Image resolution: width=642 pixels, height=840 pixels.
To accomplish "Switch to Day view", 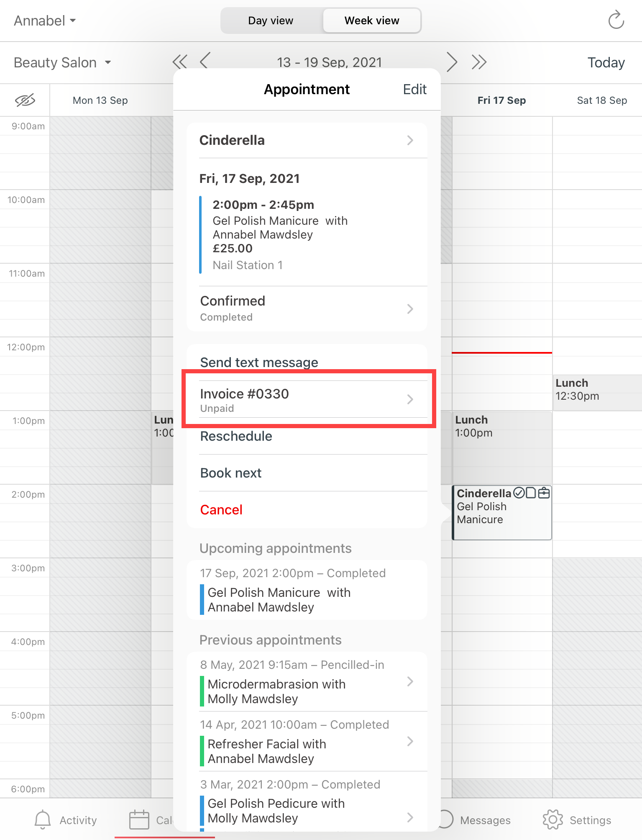I will (271, 21).
